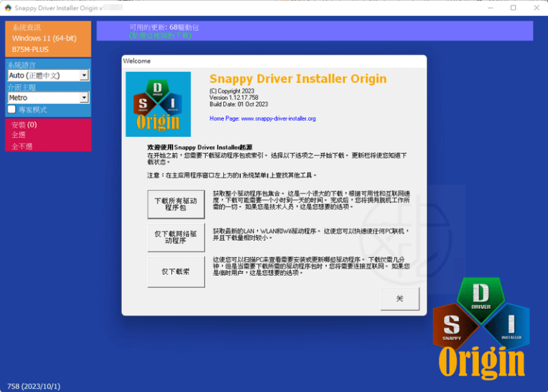
Task: Click the 仅下載索引 button
Action: pos(176,272)
